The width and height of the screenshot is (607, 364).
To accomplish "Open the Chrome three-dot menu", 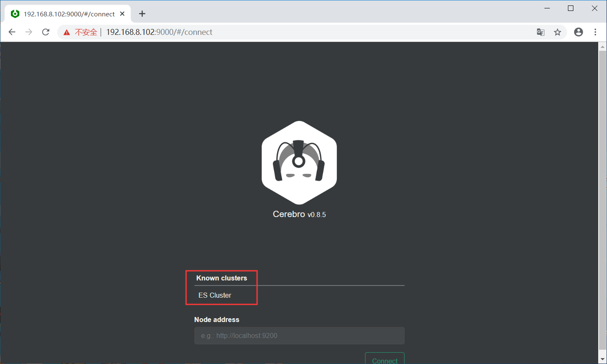I will pyautogui.click(x=596, y=32).
